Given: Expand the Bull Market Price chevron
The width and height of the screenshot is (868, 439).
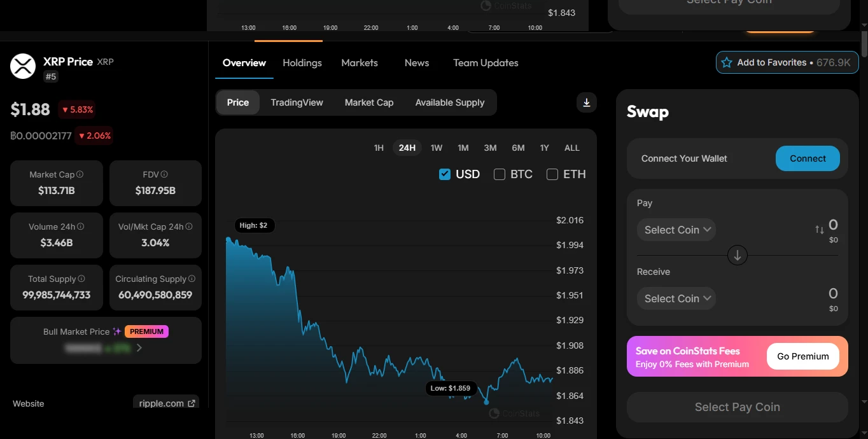Looking at the screenshot, I should click(x=139, y=348).
